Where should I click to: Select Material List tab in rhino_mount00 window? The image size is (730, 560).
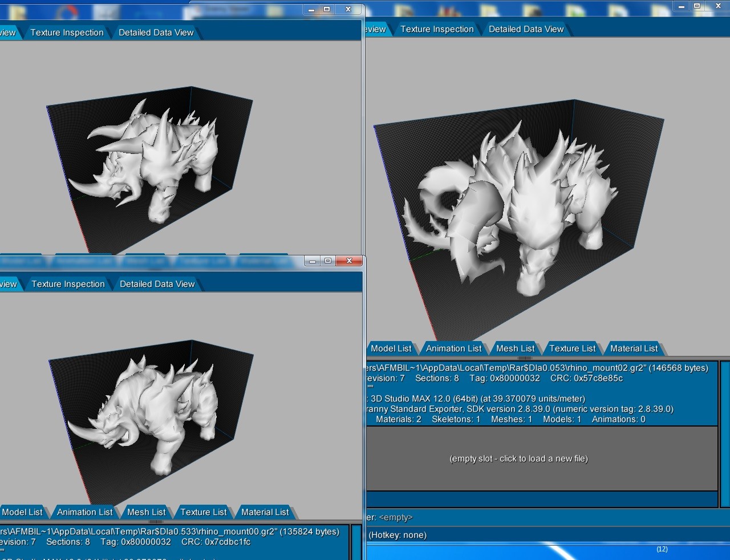tap(265, 512)
